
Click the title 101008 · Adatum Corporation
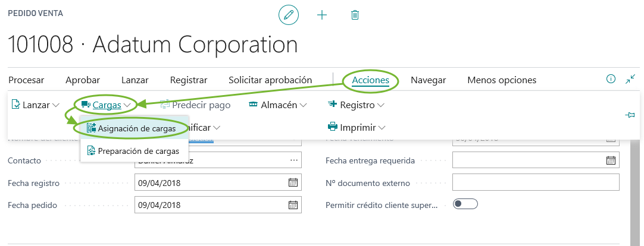pyautogui.click(x=153, y=45)
